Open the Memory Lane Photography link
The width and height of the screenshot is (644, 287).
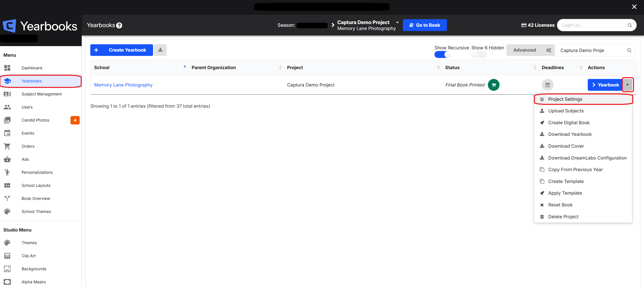pos(123,85)
